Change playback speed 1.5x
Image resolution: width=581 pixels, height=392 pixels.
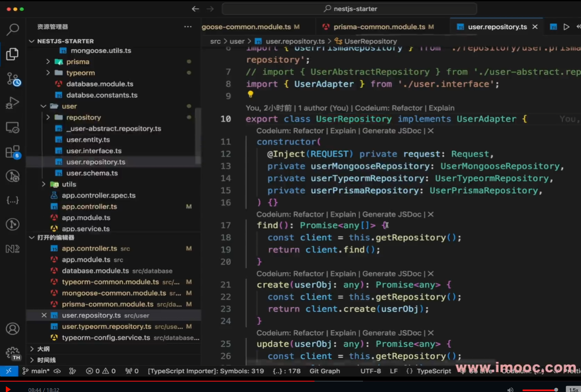tap(573, 389)
